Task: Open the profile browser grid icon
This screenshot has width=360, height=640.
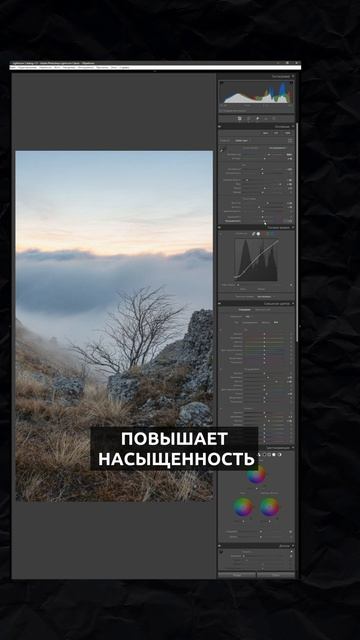Action: coord(290,140)
